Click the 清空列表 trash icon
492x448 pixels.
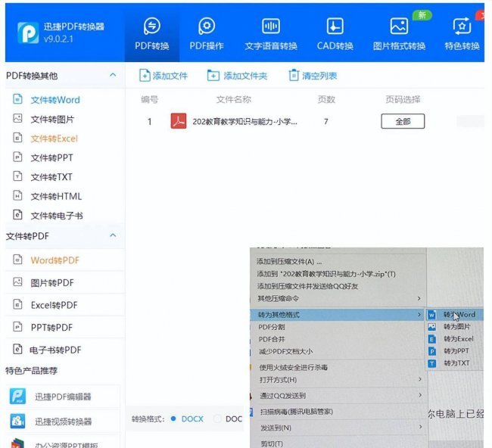click(x=294, y=75)
